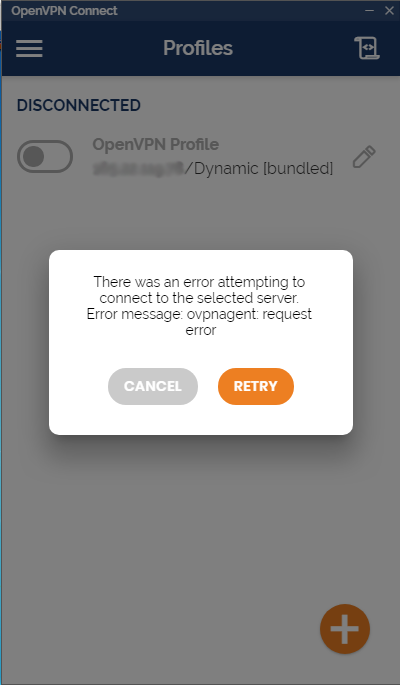400x685 pixels.
Task: Click the OpenVPN Connect window title
Action: [x=64, y=10]
